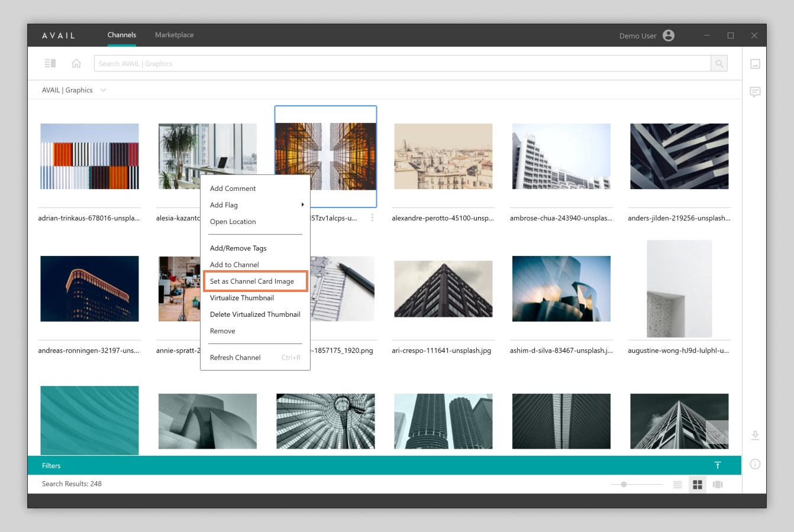Select the anders-jilden diagonal facade thumbnail

679,156
